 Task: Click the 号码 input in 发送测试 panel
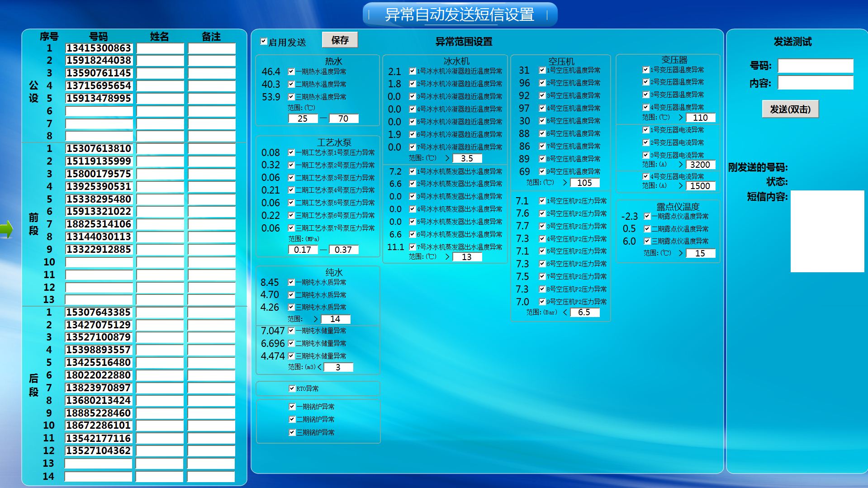click(815, 66)
